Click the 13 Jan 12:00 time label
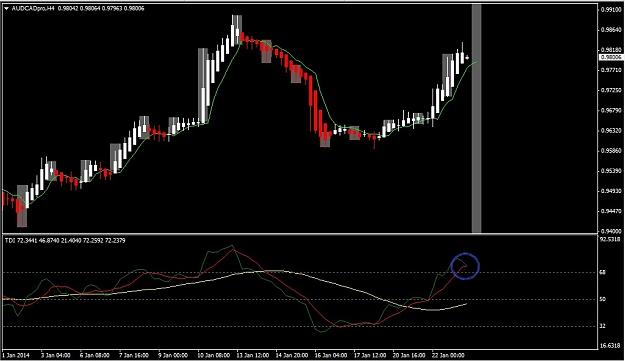This screenshot has height=361, width=625. coord(252,355)
